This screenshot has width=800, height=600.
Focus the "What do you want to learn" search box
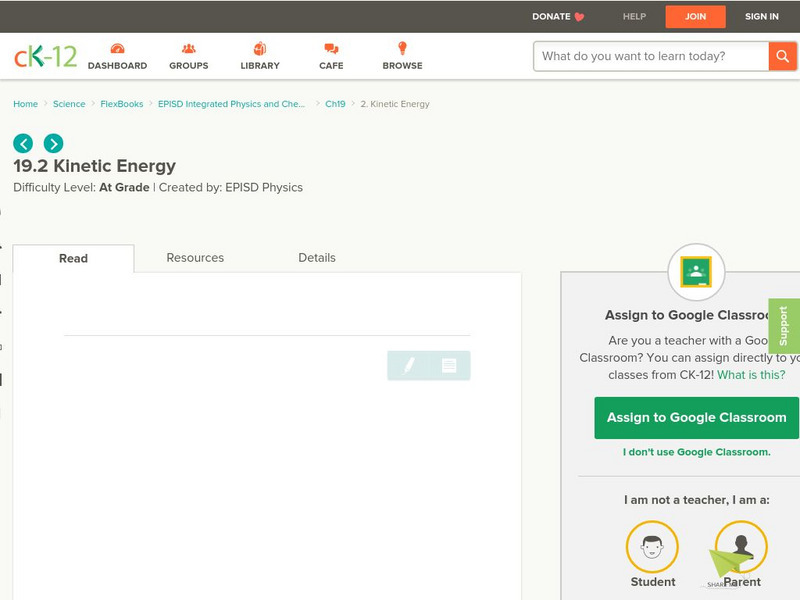pos(651,56)
